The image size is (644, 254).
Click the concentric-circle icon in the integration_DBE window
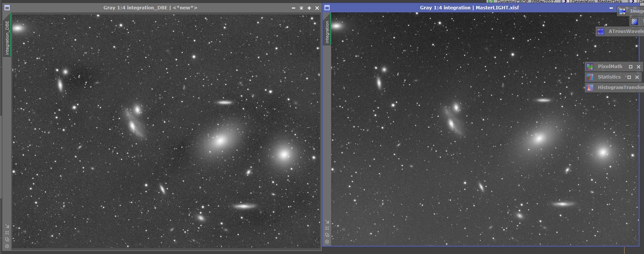[7, 246]
